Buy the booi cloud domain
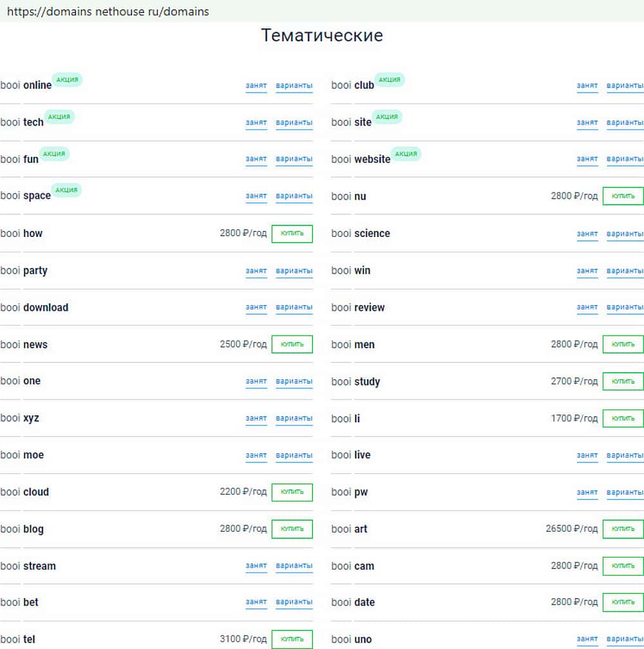The image size is (644, 649). 292,492
